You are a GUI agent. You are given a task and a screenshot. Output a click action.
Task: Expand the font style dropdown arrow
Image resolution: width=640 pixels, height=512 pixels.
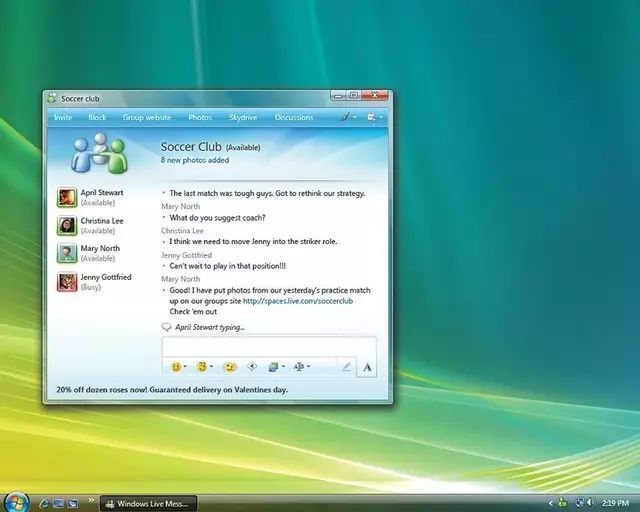(309, 367)
